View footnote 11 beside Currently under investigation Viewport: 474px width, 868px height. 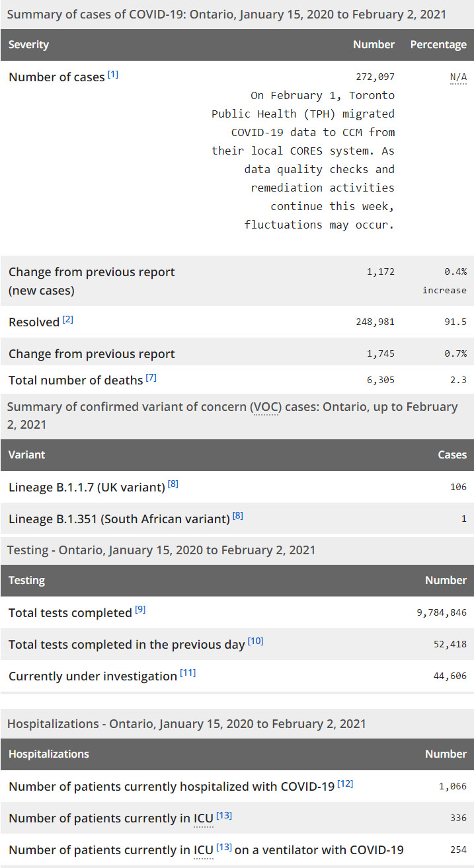[x=188, y=673]
